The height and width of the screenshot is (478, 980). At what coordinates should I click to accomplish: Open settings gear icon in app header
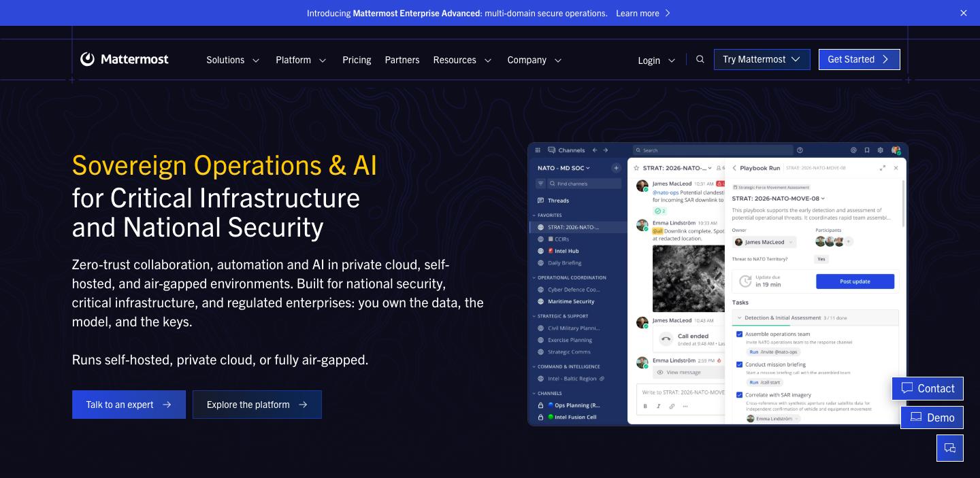[x=880, y=150]
